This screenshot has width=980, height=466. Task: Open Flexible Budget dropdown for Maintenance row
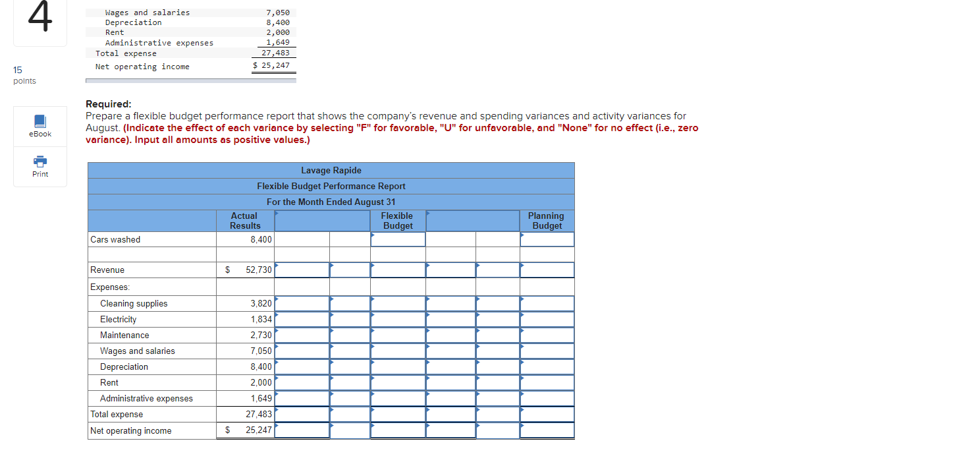pos(398,335)
